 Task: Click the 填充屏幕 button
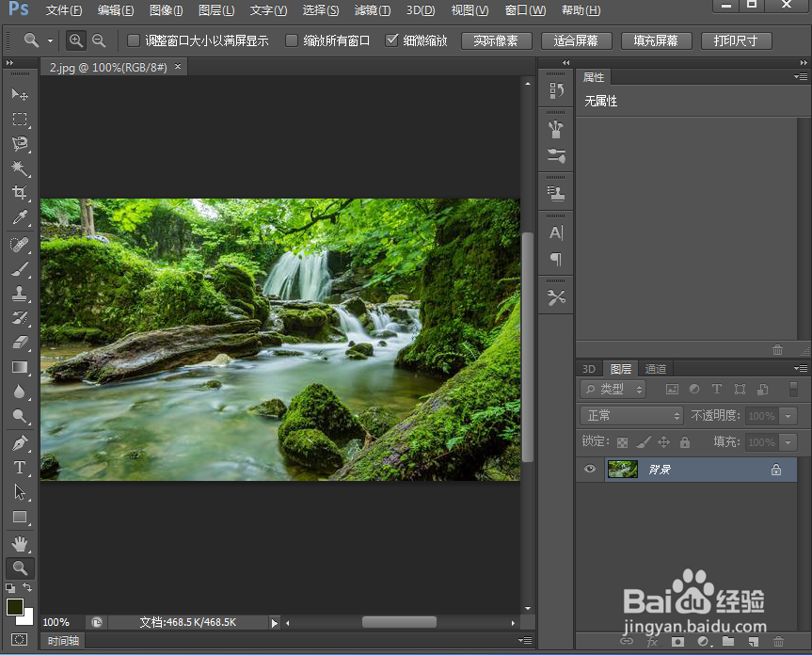(x=656, y=40)
